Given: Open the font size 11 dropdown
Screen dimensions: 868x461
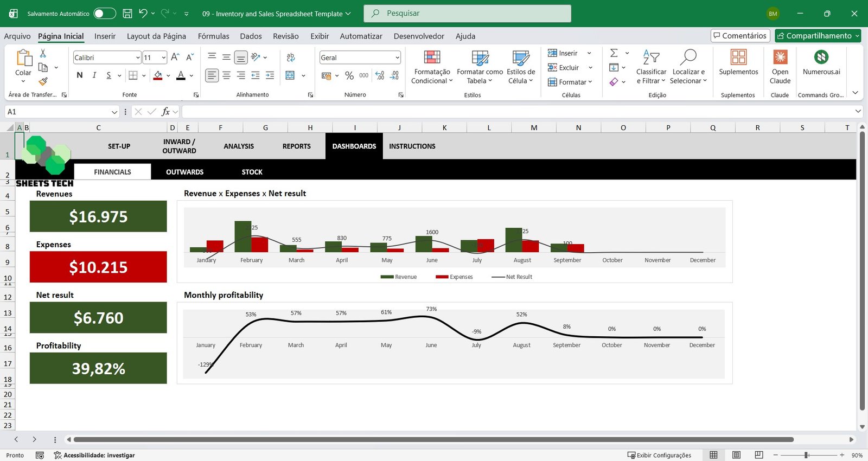Looking at the screenshot, I should 163,57.
